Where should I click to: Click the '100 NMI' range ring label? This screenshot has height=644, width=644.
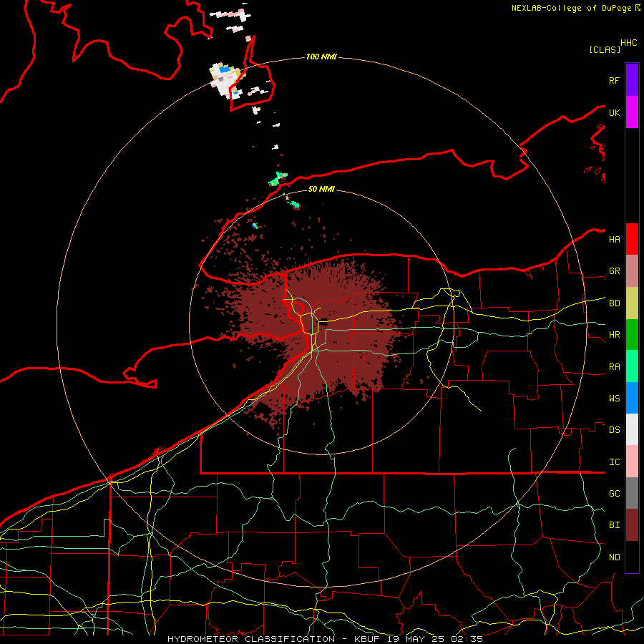321,57
